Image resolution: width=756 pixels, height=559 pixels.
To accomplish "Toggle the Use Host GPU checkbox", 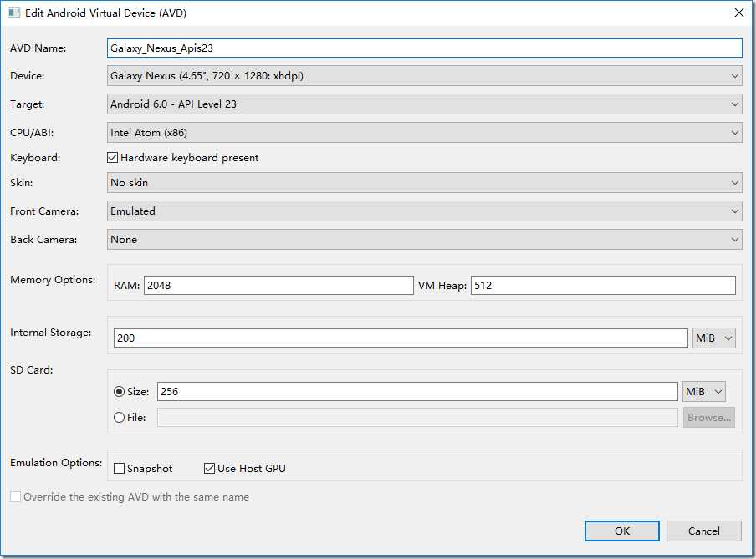I will pyautogui.click(x=209, y=469).
